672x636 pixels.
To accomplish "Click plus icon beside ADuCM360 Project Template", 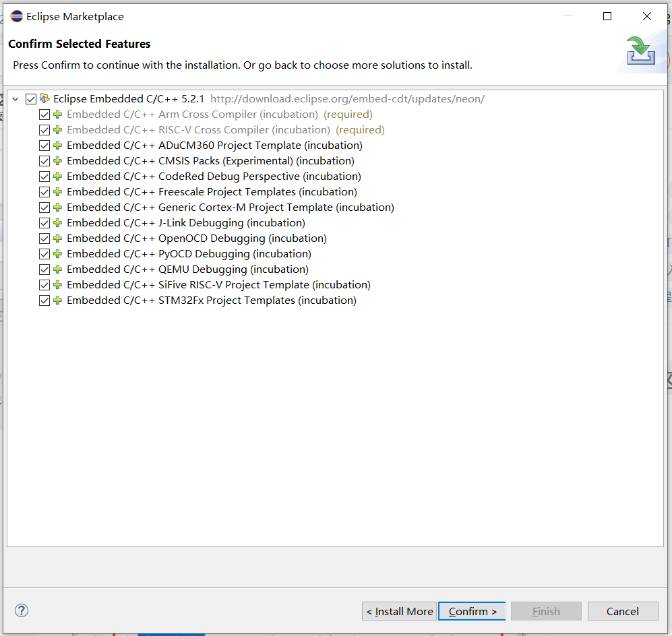I will tap(58, 146).
